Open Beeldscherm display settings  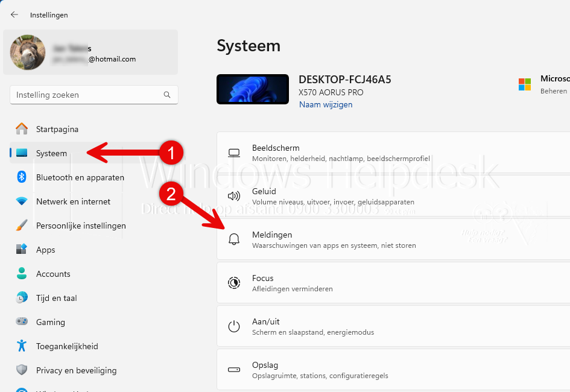(x=393, y=153)
